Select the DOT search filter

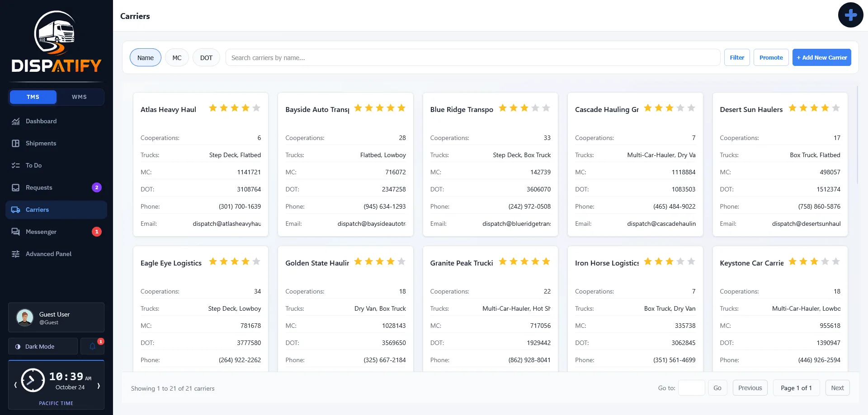pyautogui.click(x=206, y=57)
